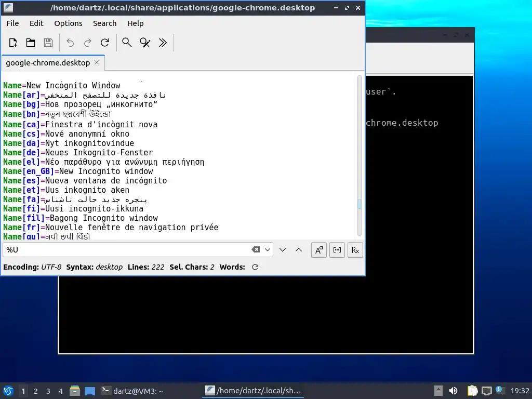The width and height of the screenshot is (532, 399).
Task: Switch to workspace 2 in the taskbar
Action: (x=36, y=391)
